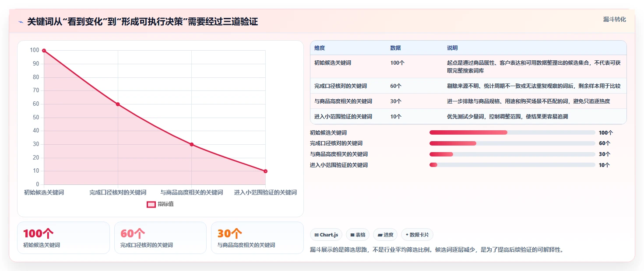Click table cell 进入小范围验证的关键词
Viewport: 644px width, 271px height.
(343, 116)
